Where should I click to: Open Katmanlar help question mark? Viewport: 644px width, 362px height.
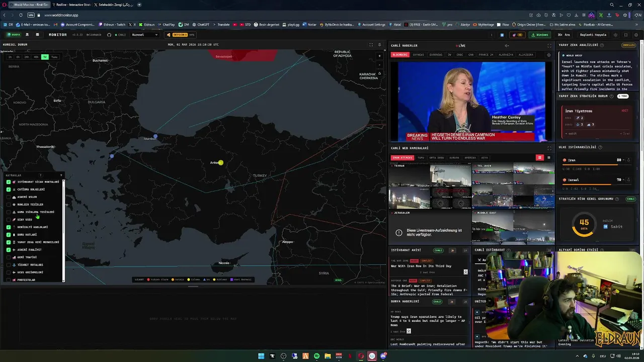[x=40, y=175]
